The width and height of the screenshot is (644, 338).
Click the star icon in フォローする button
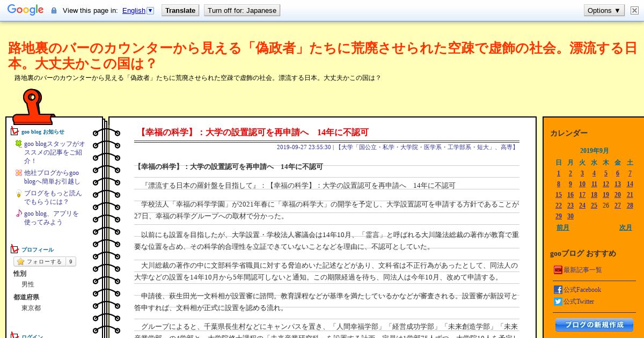[20, 262]
